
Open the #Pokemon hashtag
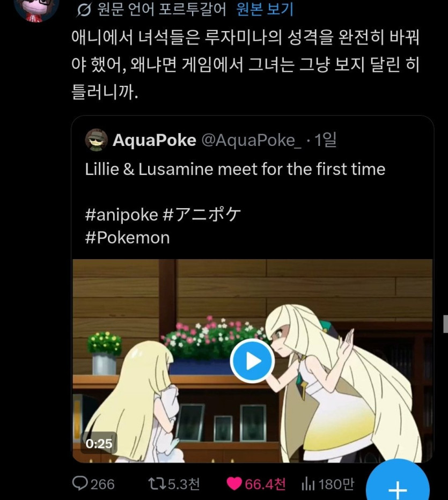(x=128, y=238)
